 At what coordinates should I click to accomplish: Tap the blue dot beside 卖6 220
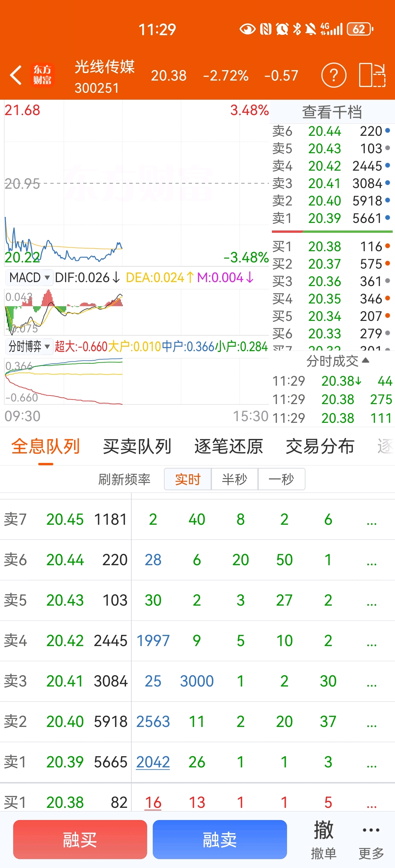(387, 131)
